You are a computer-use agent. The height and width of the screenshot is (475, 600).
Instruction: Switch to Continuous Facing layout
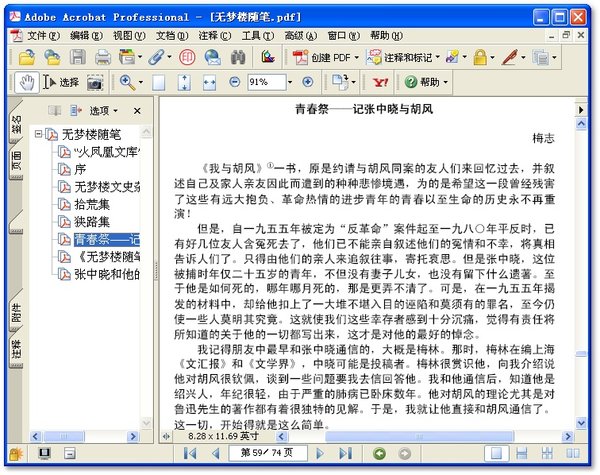pyautogui.click(x=547, y=454)
